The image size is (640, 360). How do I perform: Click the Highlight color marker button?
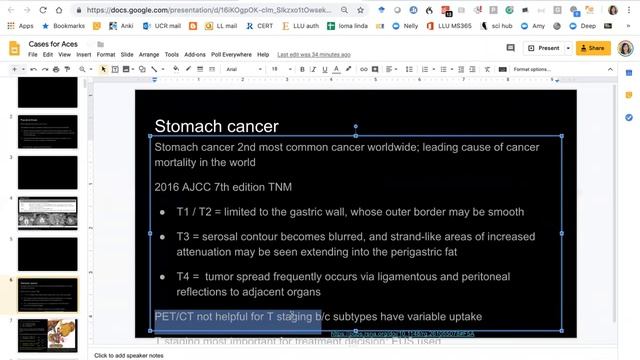click(348, 69)
